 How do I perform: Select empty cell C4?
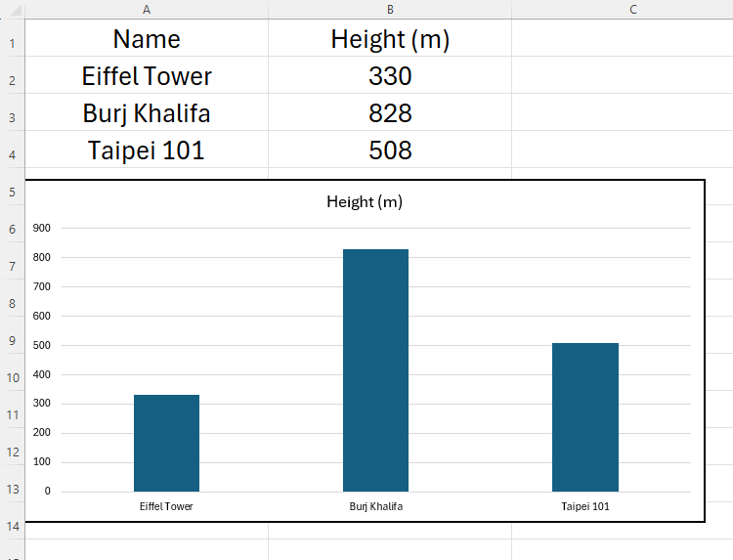(623, 150)
